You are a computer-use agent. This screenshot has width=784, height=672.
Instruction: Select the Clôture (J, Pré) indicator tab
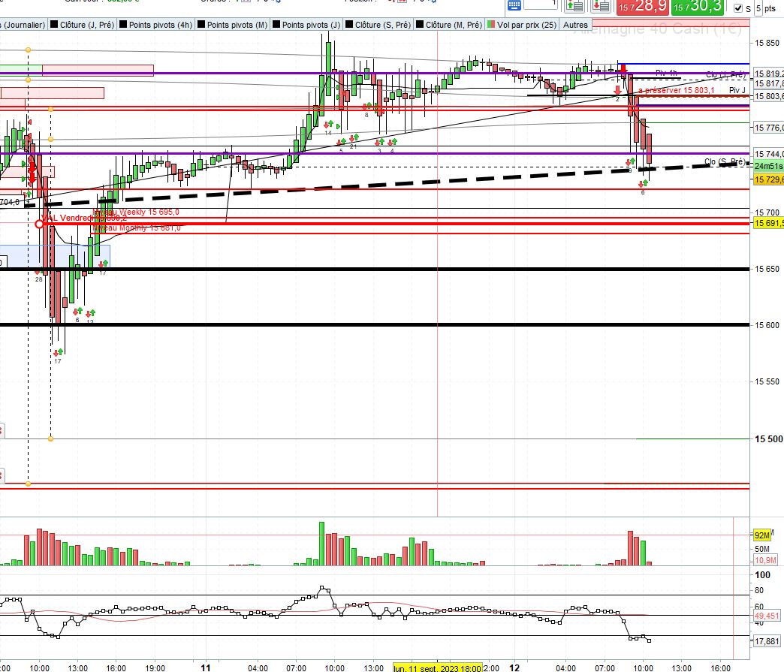pyautogui.click(x=82, y=25)
